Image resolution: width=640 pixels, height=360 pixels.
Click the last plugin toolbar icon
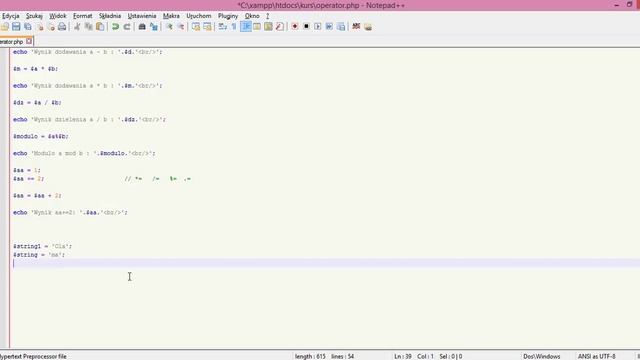click(368, 27)
